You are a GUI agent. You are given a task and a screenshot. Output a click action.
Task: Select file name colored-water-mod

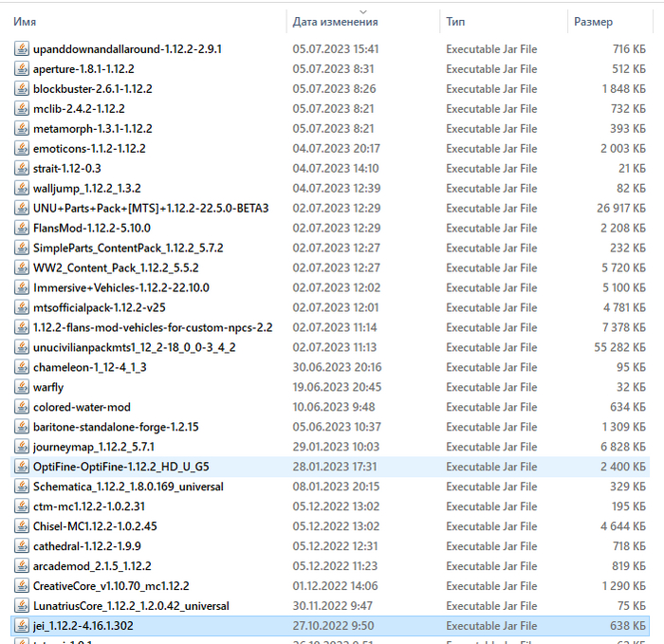82,407
